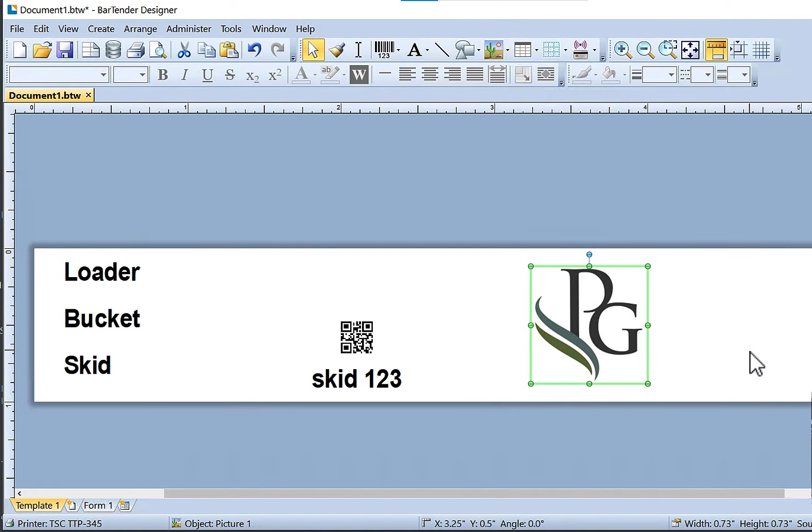Viewport: 812px width, 532px height.
Task: Insert a table object
Action: pyautogui.click(x=522, y=50)
